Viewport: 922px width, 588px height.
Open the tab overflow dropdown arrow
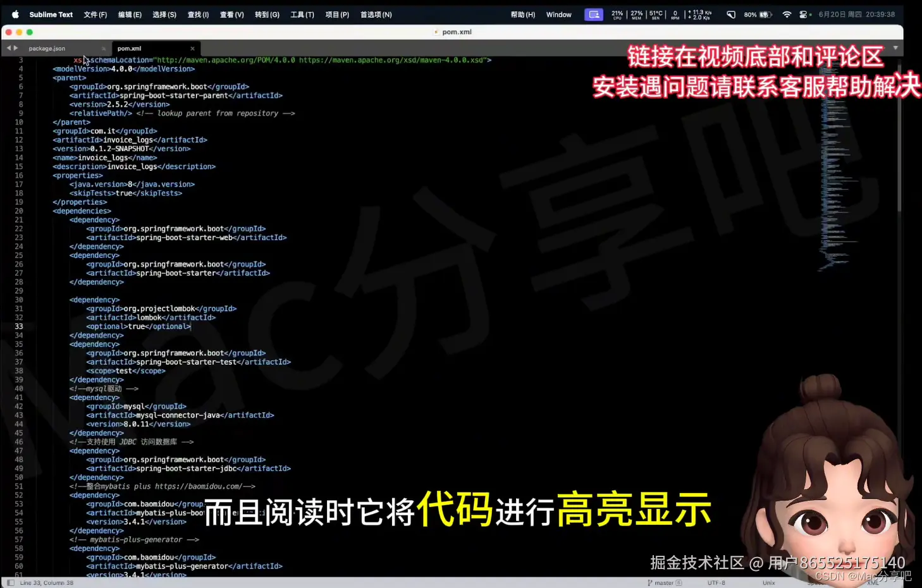click(x=896, y=47)
